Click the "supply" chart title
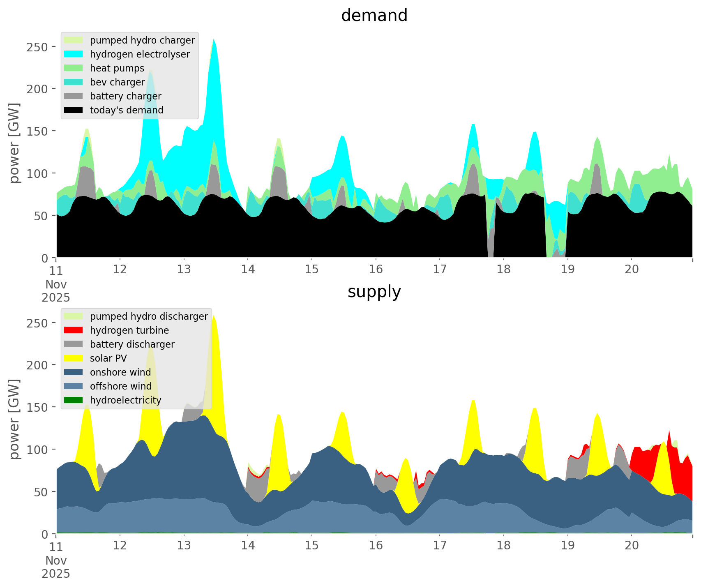Screen dimensions: 701x588 tap(374, 292)
